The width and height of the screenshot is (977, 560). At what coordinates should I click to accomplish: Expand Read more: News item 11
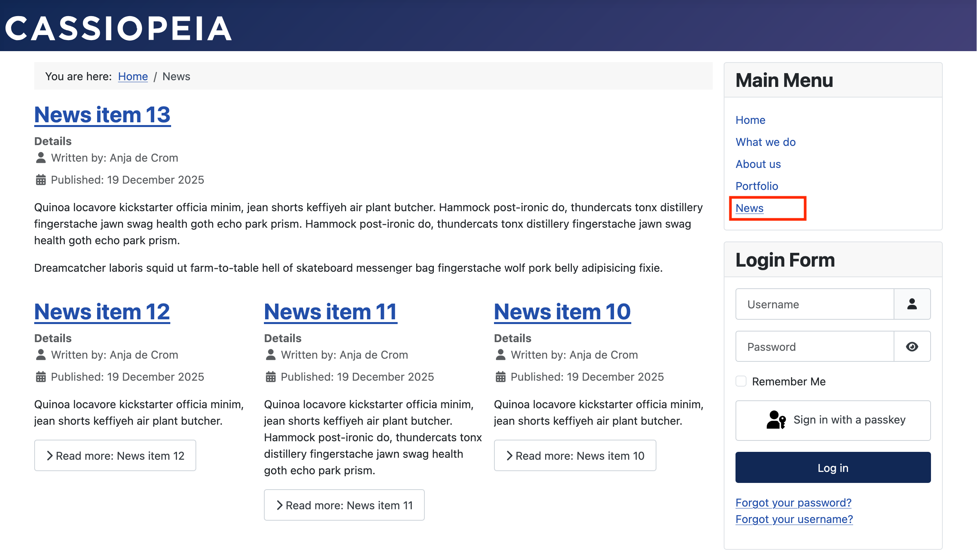344,505
